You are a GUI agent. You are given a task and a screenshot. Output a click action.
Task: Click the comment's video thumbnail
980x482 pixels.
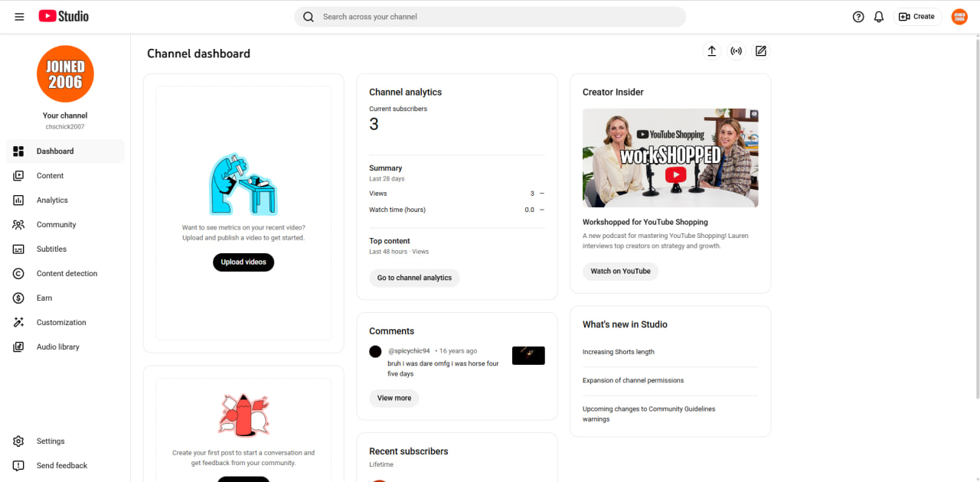528,355
